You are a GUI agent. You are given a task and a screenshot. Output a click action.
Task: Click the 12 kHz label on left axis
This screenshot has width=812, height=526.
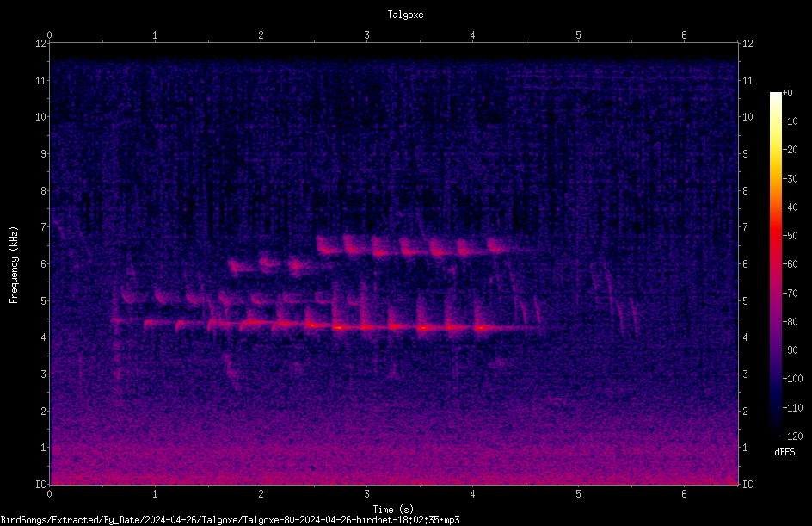tap(41, 44)
